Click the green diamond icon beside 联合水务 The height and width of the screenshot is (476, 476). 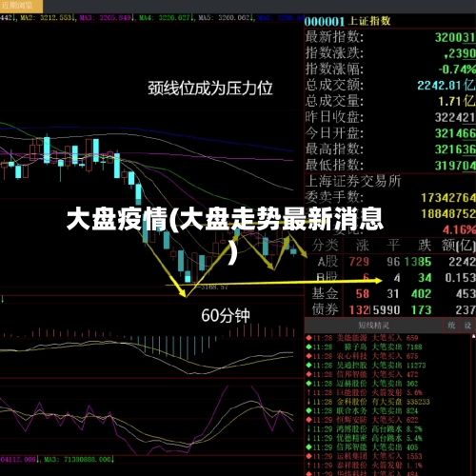click(x=308, y=410)
